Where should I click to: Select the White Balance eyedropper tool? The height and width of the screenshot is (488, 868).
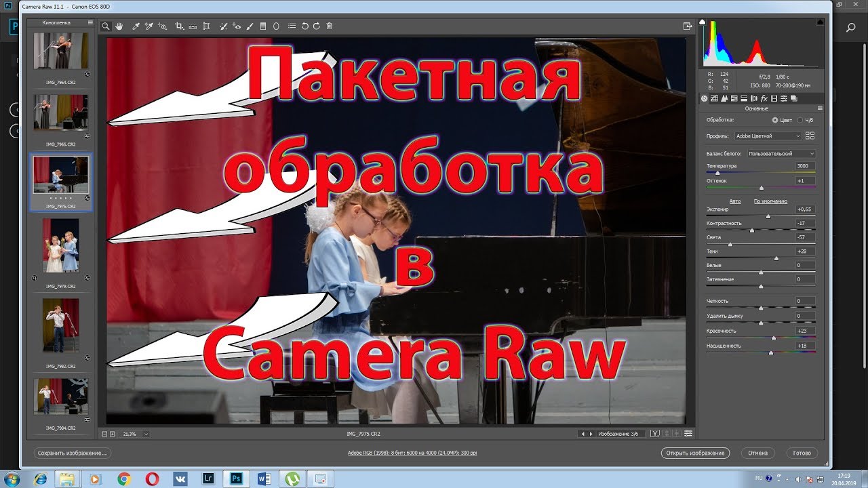point(136,26)
